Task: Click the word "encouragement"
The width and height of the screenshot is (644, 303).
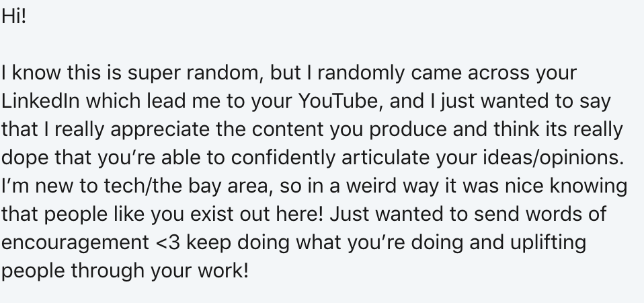Action: [x=75, y=243]
